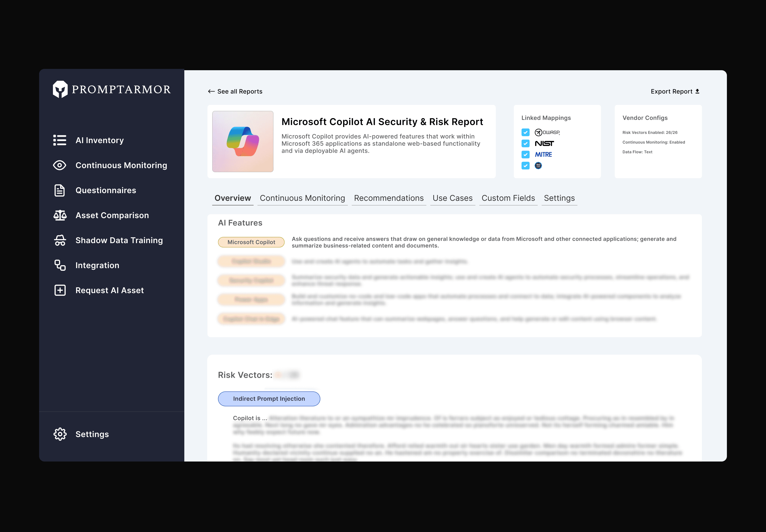Click the Microsoft Copilot logo thumbnail
Image resolution: width=766 pixels, height=532 pixels.
tap(243, 142)
